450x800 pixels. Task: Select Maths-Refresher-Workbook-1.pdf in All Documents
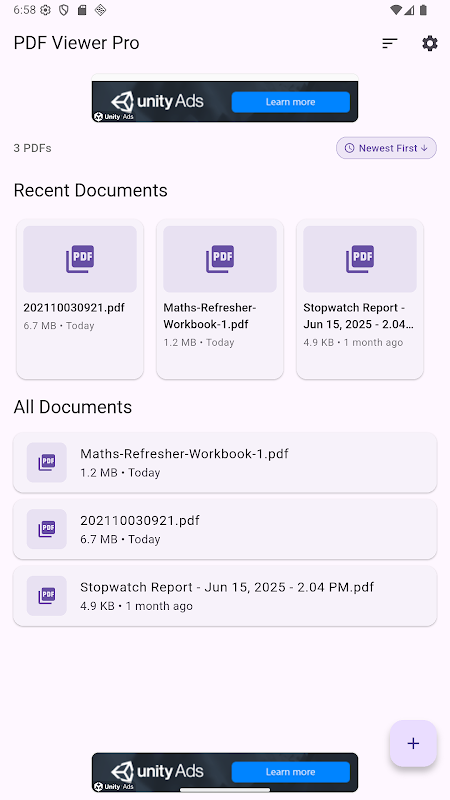pyautogui.click(x=225, y=463)
